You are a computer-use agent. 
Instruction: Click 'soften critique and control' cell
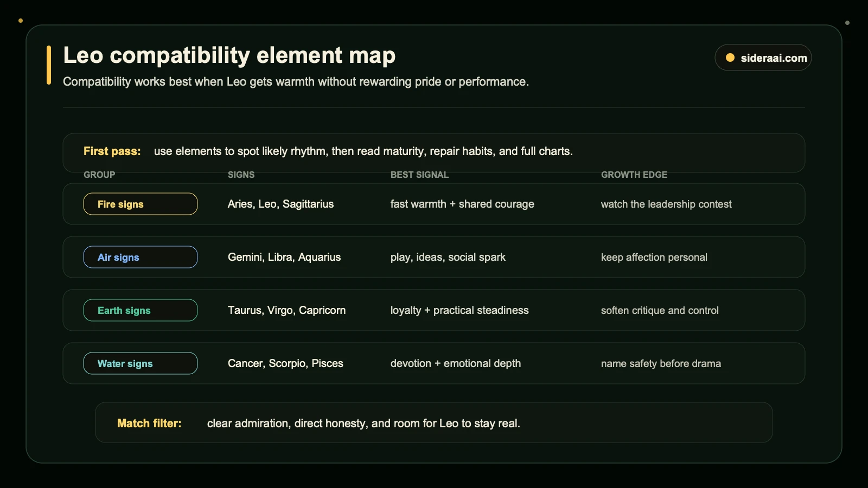(660, 310)
